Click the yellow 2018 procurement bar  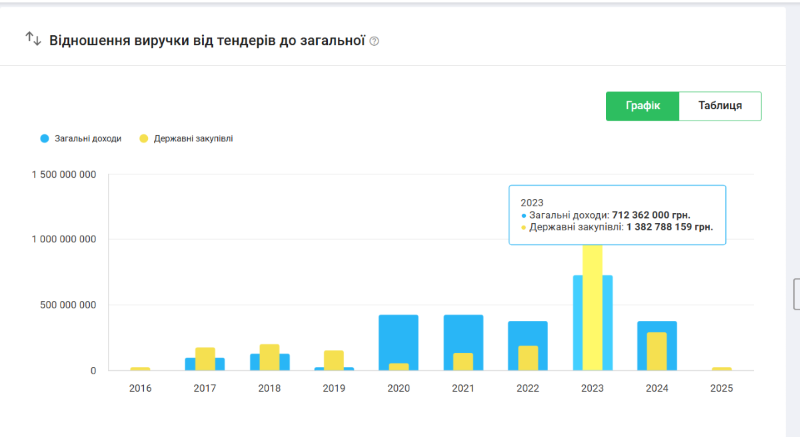tap(269, 358)
